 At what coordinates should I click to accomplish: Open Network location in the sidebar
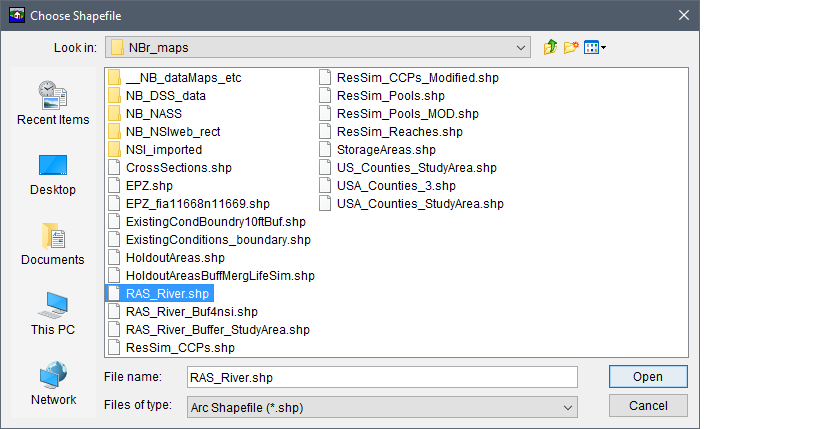pos(53,384)
